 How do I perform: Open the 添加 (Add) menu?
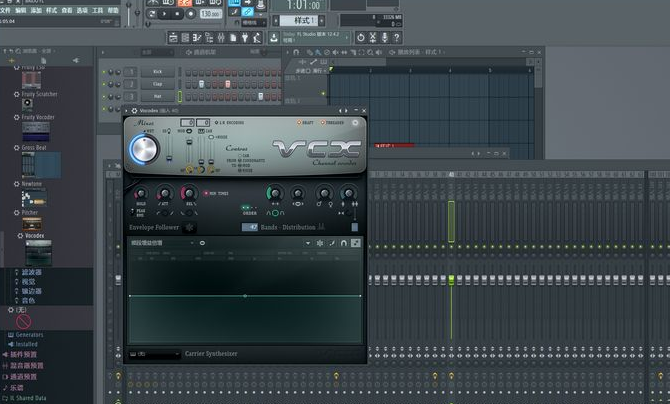click(x=36, y=10)
